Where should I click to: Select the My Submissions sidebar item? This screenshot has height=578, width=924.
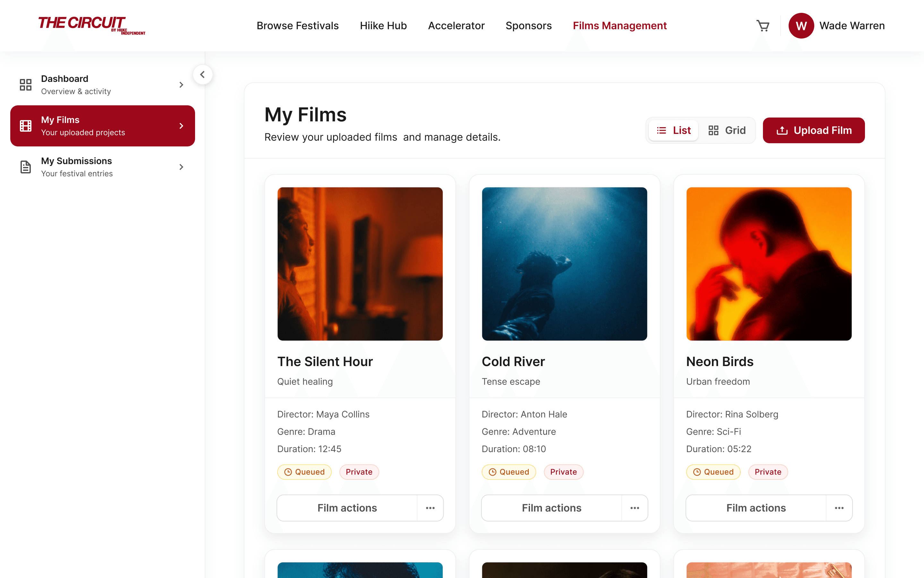click(x=102, y=167)
